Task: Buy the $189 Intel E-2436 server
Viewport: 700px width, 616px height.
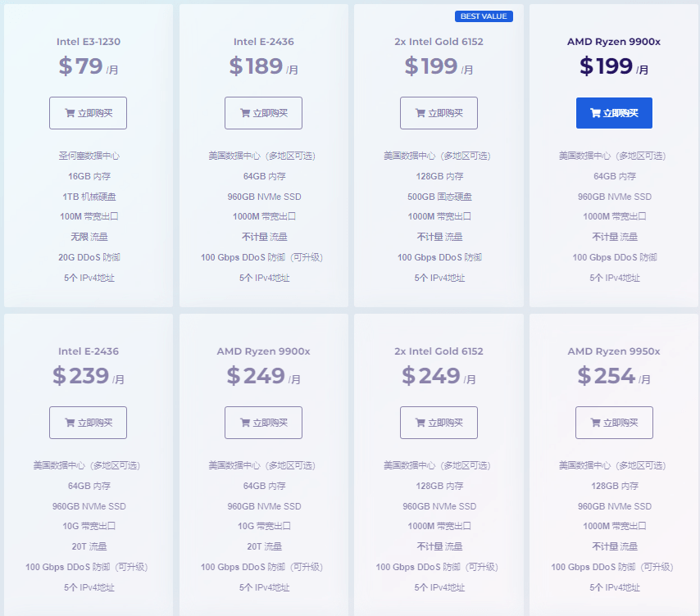Action: [x=263, y=113]
